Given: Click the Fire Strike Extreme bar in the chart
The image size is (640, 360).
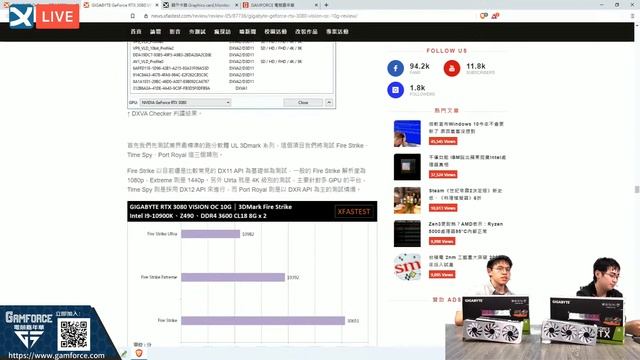Looking at the screenshot, I should 233,278.
